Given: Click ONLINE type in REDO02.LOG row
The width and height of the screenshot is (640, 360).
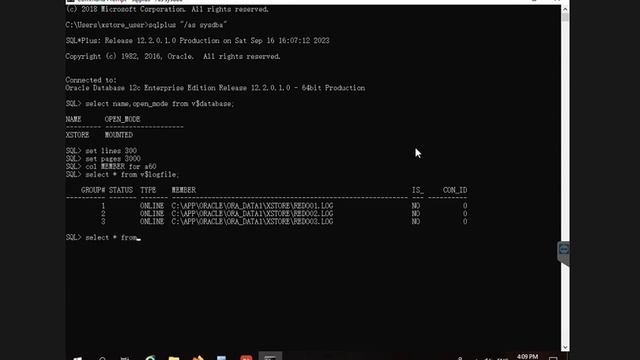Looking at the screenshot, I should click(152, 213).
